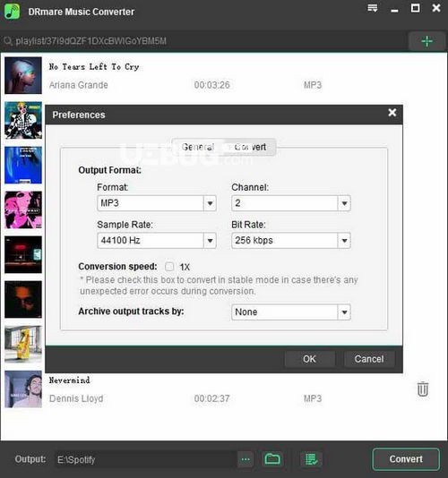Click the three-dots browse output path button

point(246,459)
